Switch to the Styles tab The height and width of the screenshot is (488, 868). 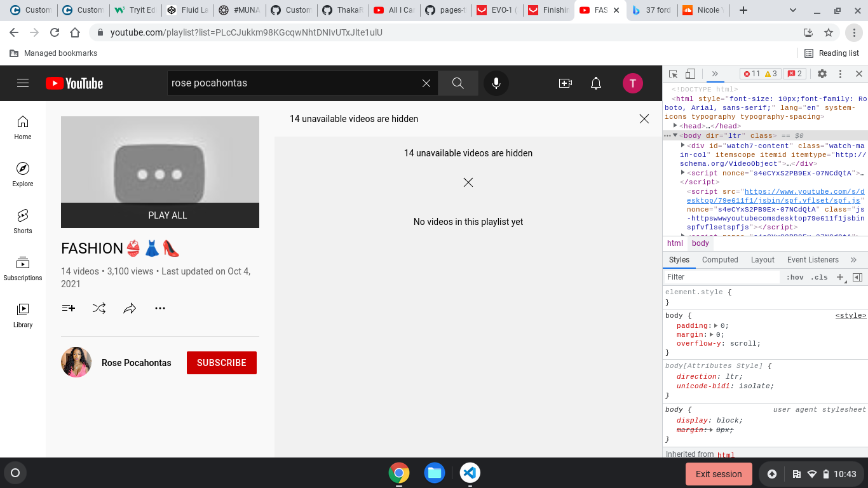point(679,259)
